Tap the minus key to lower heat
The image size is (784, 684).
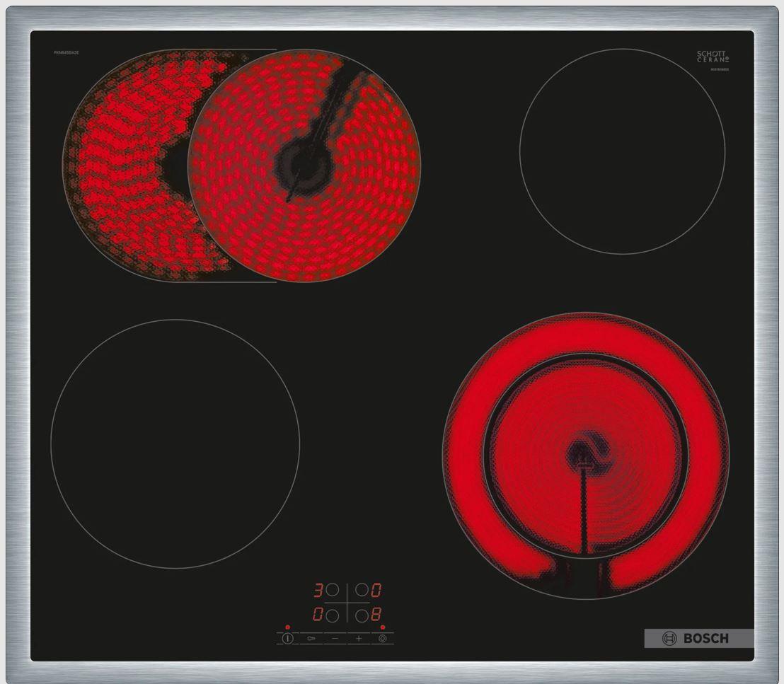pos(335,639)
